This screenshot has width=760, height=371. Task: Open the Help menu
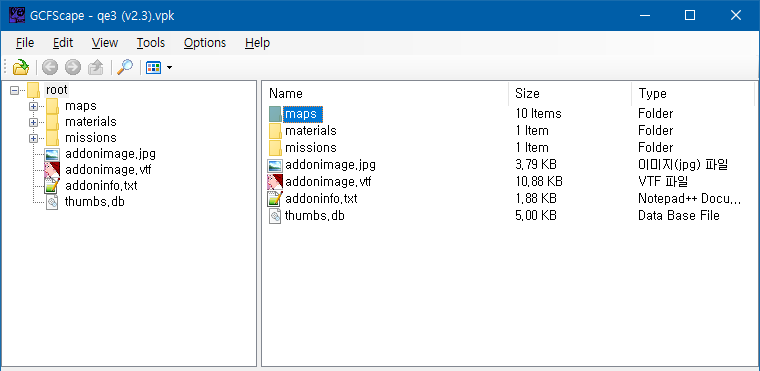coord(257,43)
